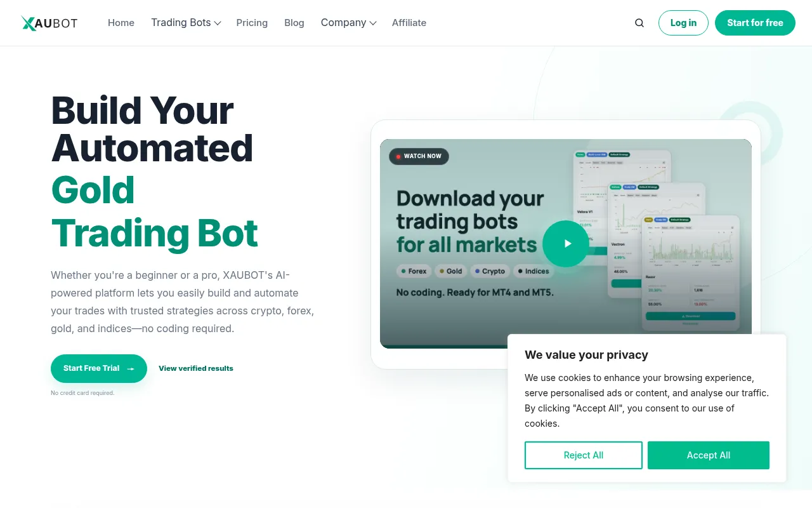The image size is (812, 508).
Task: Open the Trading Bots menu
Action: pos(186,23)
